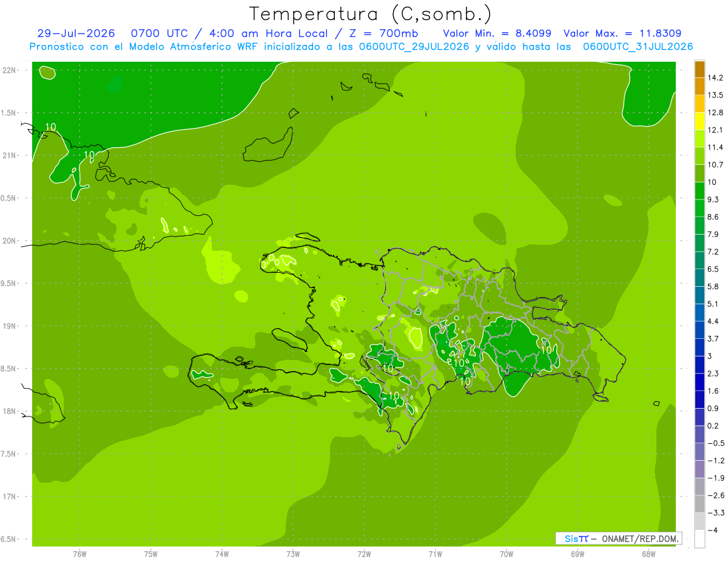The height and width of the screenshot is (562, 728).
Task: Click the colorbar label "12.8"
Action: (x=715, y=113)
